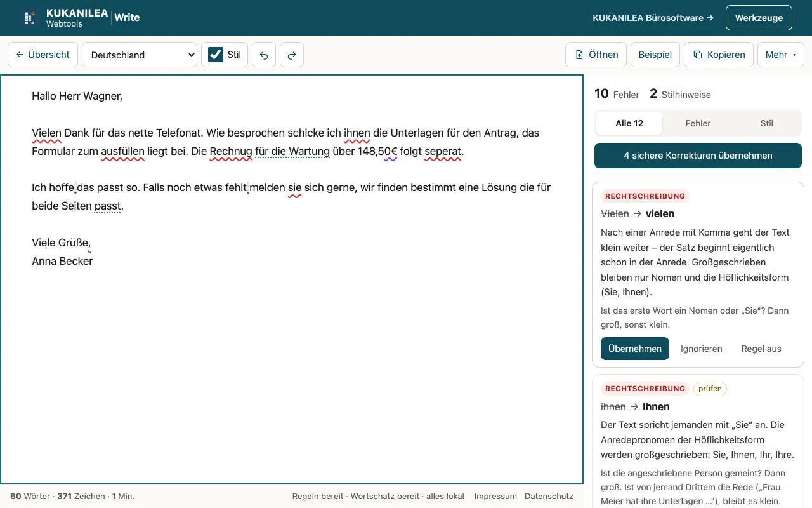The height and width of the screenshot is (508, 812).
Task: Apply 4 sichere Korrekturen übernehmen
Action: (698, 156)
